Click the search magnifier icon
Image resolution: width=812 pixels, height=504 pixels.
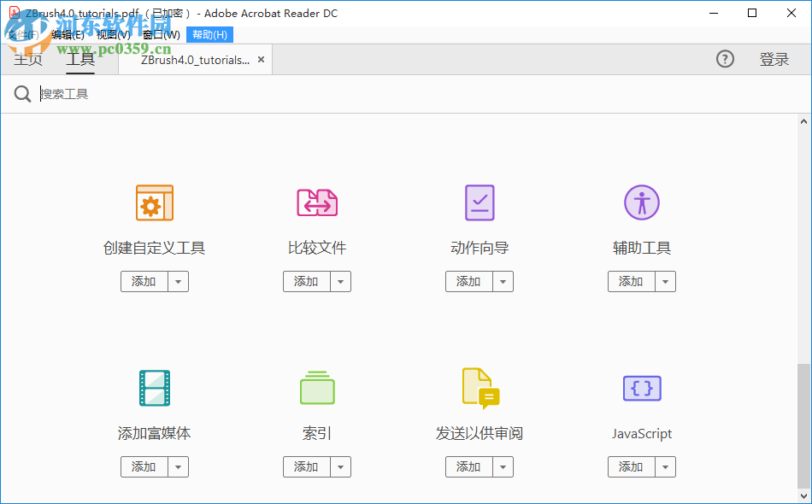pyautogui.click(x=22, y=93)
